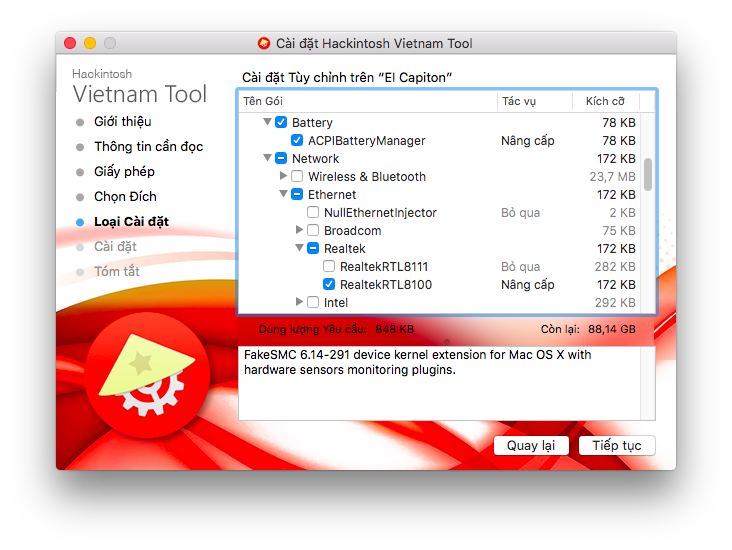
Task: Uncheck RealtekRTL8100 package
Action: 329,285
